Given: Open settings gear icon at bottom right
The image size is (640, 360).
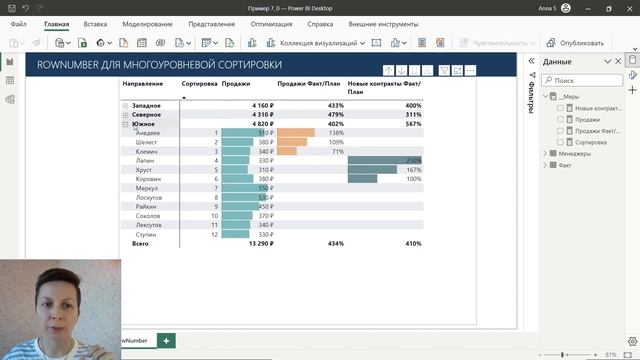Looking at the screenshot, I should coord(633,341).
